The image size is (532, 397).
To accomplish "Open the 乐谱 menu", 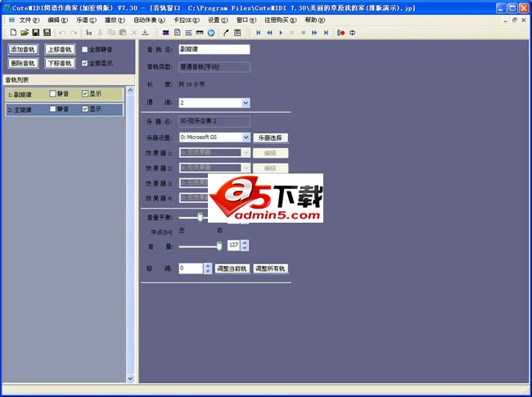I will click(86, 20).
